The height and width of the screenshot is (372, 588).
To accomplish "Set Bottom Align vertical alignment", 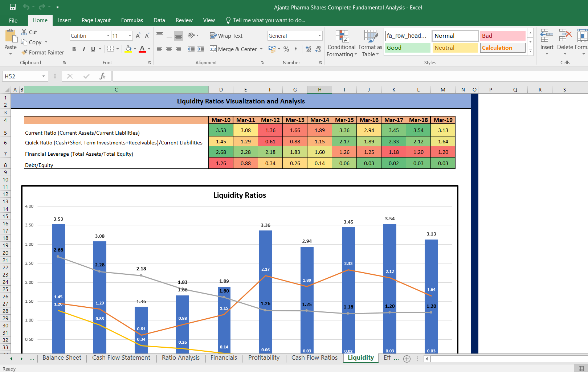I will pos(179,36).
